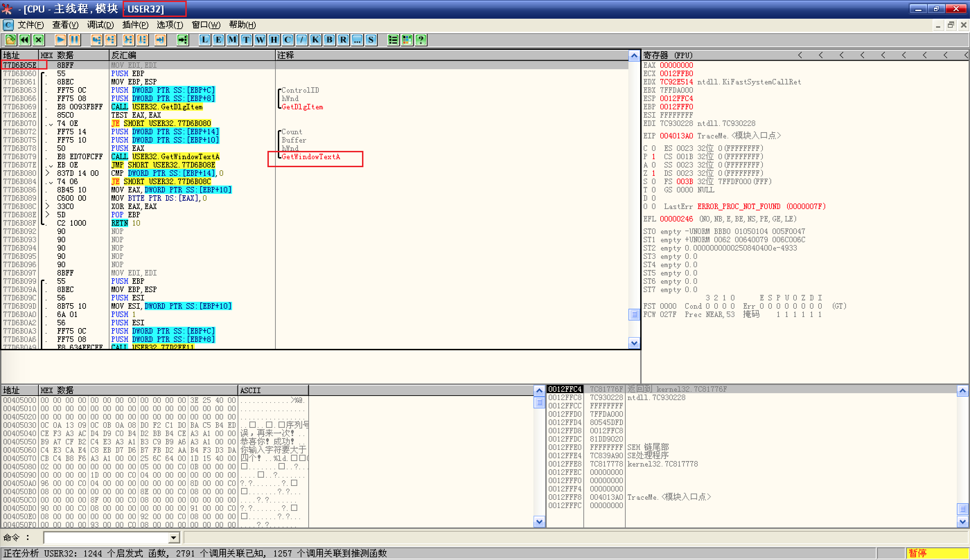
Task: Open Executable modules window (E button)
Action: (x=218, y=39)
